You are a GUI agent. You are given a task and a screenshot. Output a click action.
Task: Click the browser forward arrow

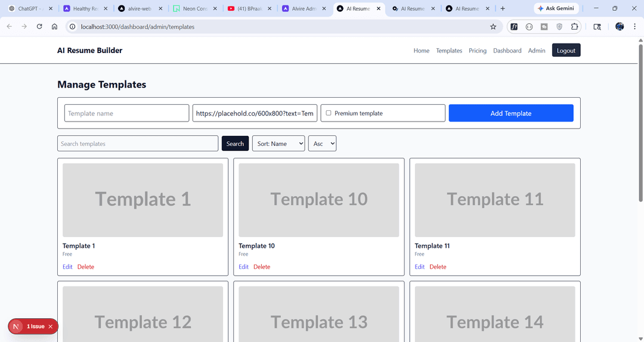pyautogui.click(x=24, y=27)
